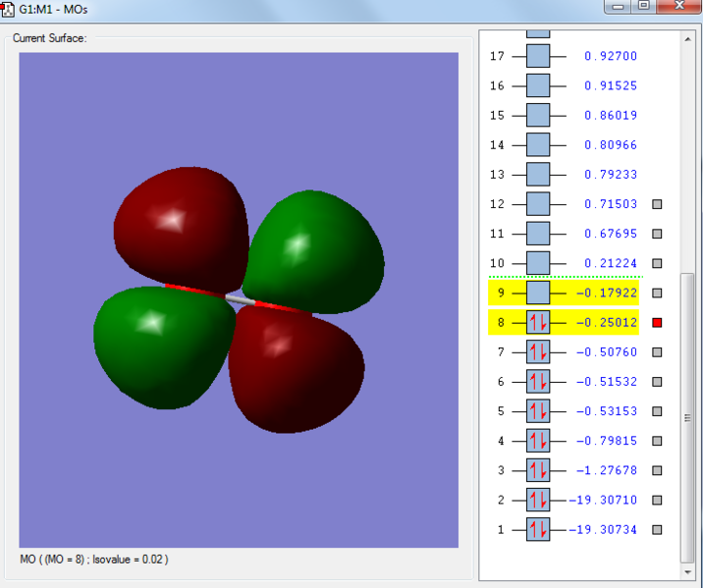Select the paired-electron box of orbital 1

point(538,529)
